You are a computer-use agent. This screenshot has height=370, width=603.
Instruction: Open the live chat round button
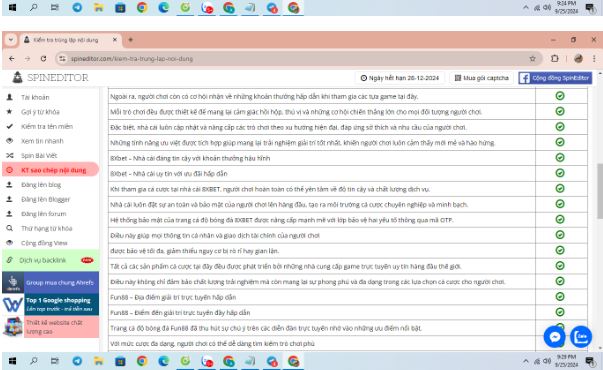tap(580, 337)
